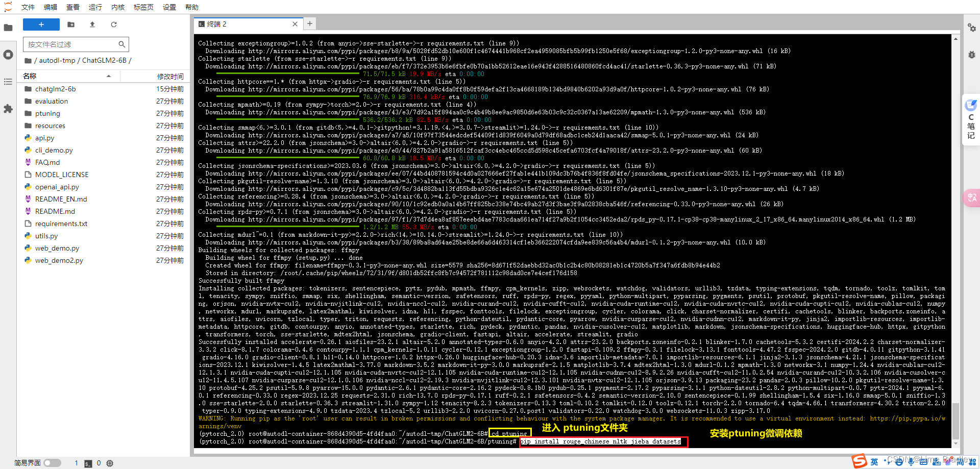Viewport: 980px width, 469px height.
Task: Navigate to autodl-tmp breadcrumb
Action: (57, 60)
